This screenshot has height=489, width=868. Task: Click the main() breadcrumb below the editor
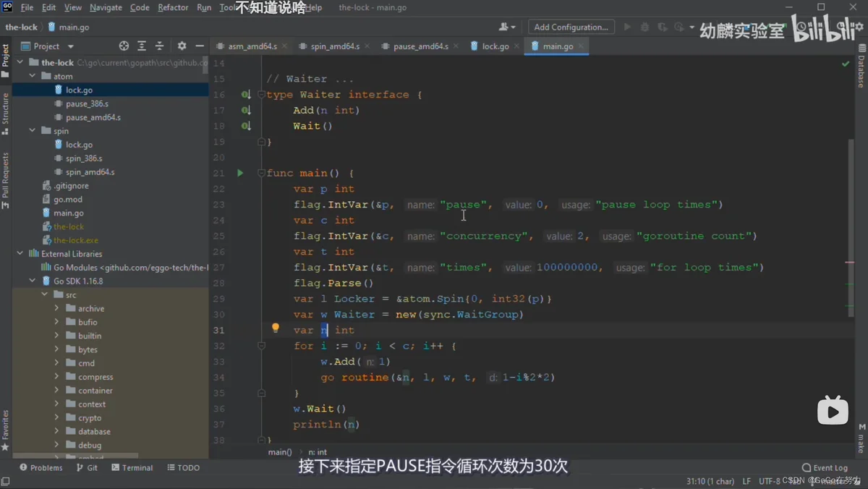tap(280, 452)
